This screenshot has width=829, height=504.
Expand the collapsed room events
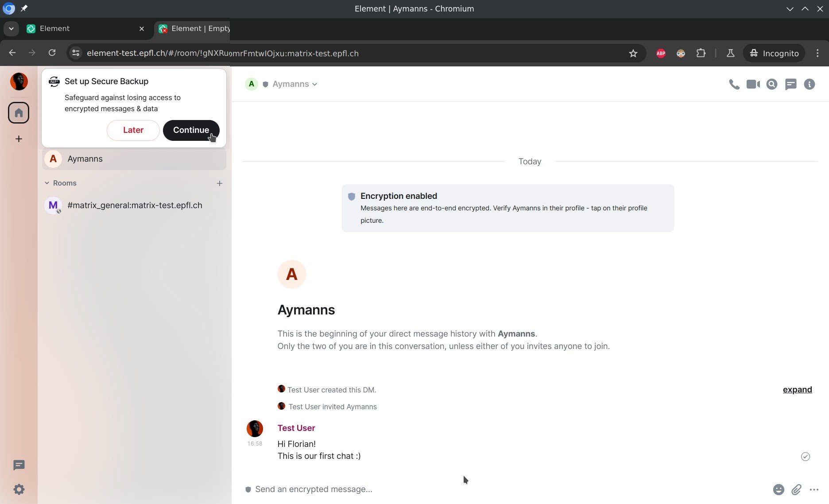click(x=797, y=390)
